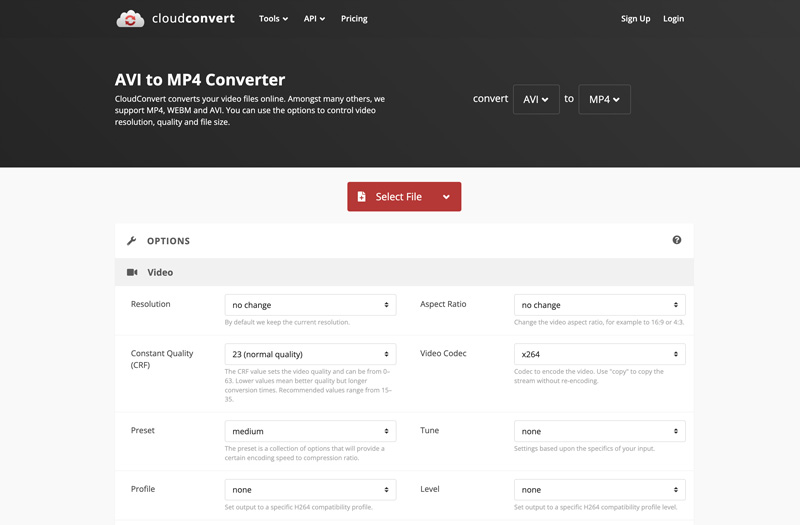Open the Video Codec x264 dropdown

(599, 354)
